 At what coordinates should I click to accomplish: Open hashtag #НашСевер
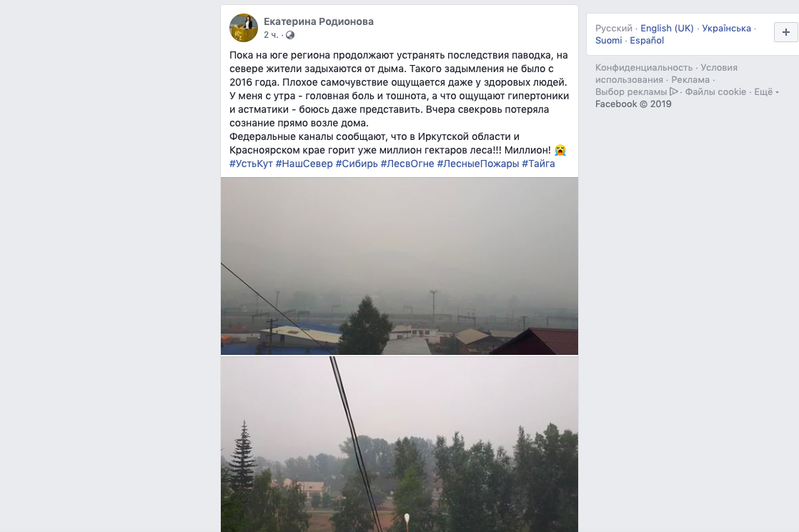[x=304, y=164]
